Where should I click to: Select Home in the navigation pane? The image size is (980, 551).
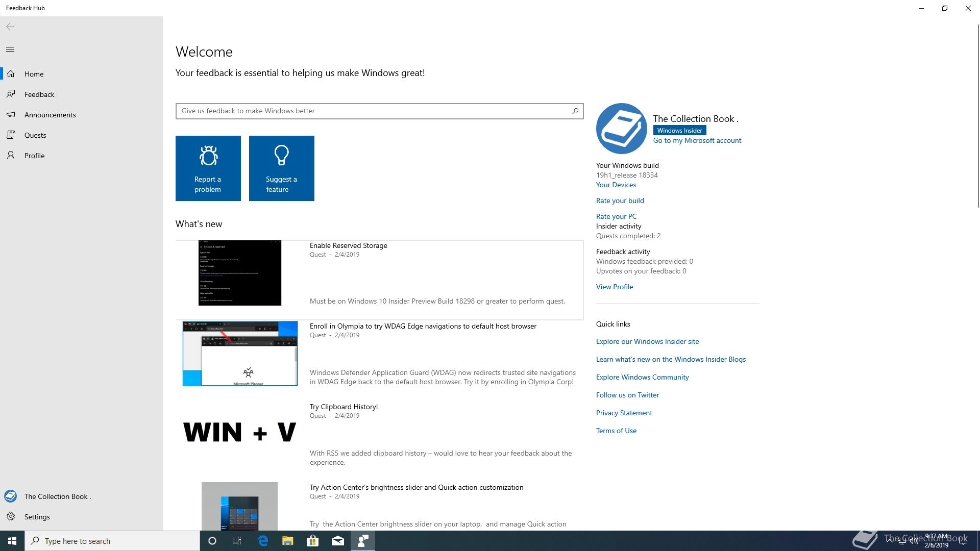[82, 74]
